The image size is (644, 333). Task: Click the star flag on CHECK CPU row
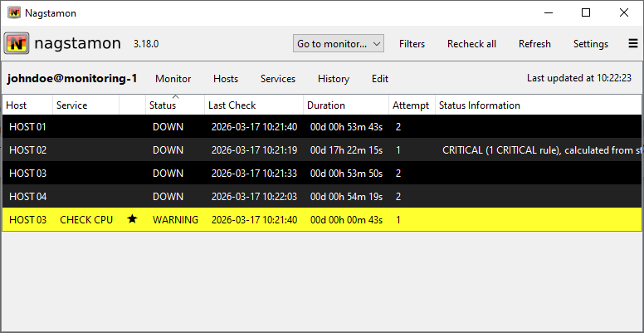(x=132, y=219)
